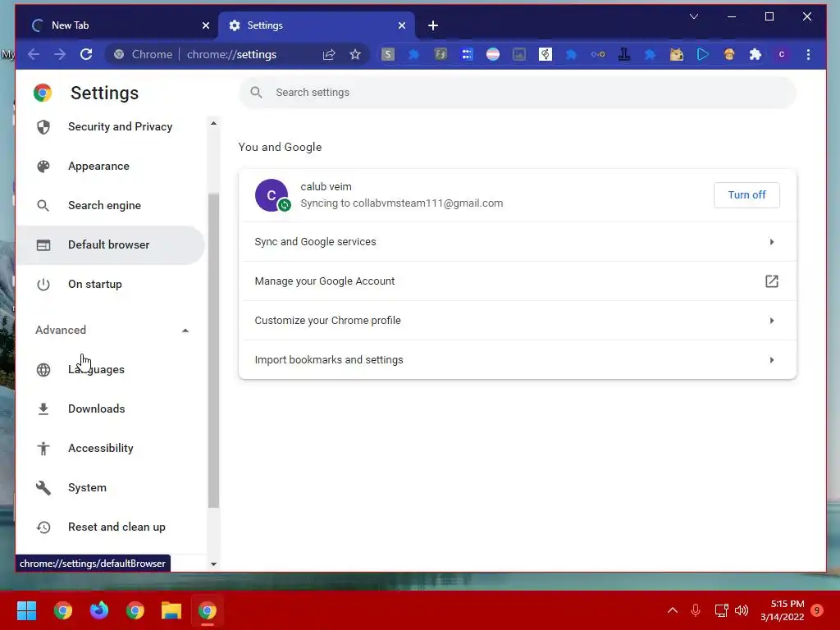
Task: Click the gray picture extension icon
Action: [x=519, y=54]
